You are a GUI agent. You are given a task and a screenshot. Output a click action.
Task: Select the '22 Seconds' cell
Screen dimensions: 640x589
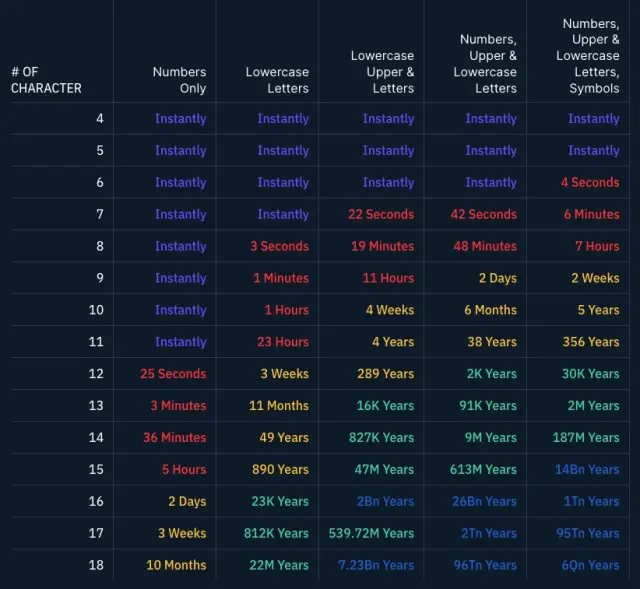coord(380,214)
